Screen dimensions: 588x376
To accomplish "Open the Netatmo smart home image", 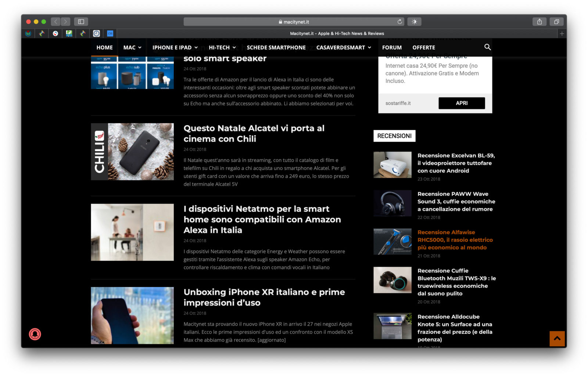I will click(132, 232).
